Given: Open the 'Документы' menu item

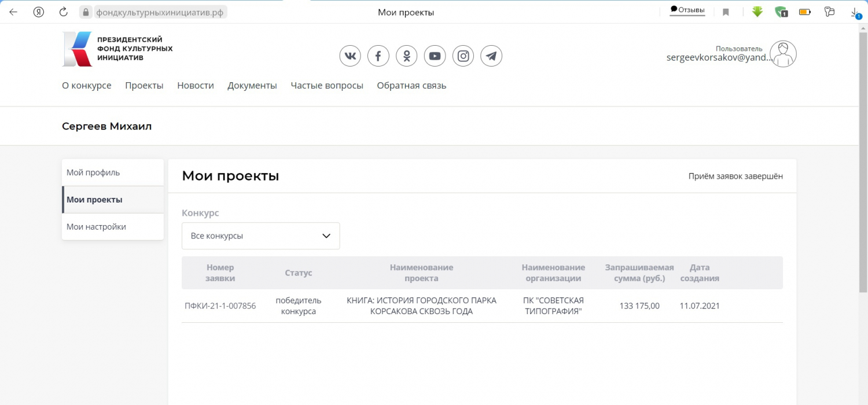Looking at the screenshot, I should tap(252, 86).
